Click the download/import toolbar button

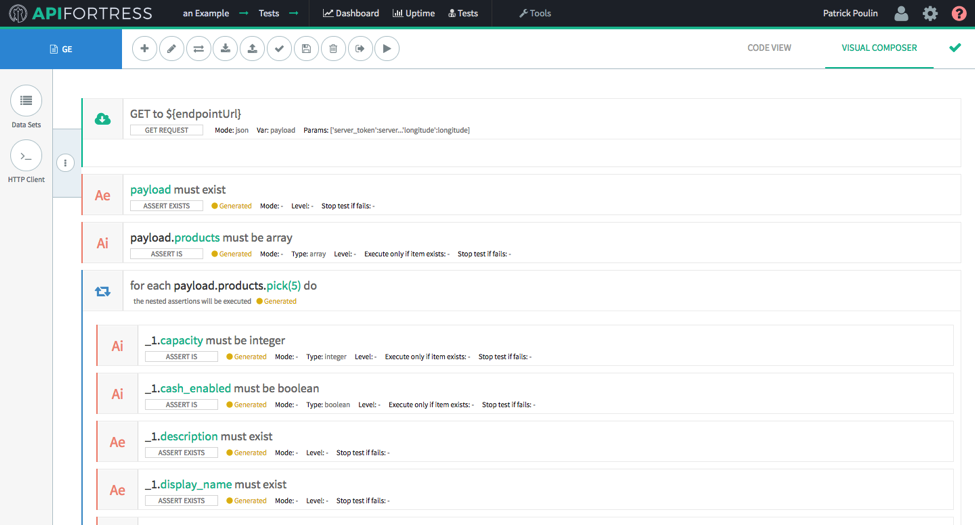pyautogui.click(x=225, y=49)
